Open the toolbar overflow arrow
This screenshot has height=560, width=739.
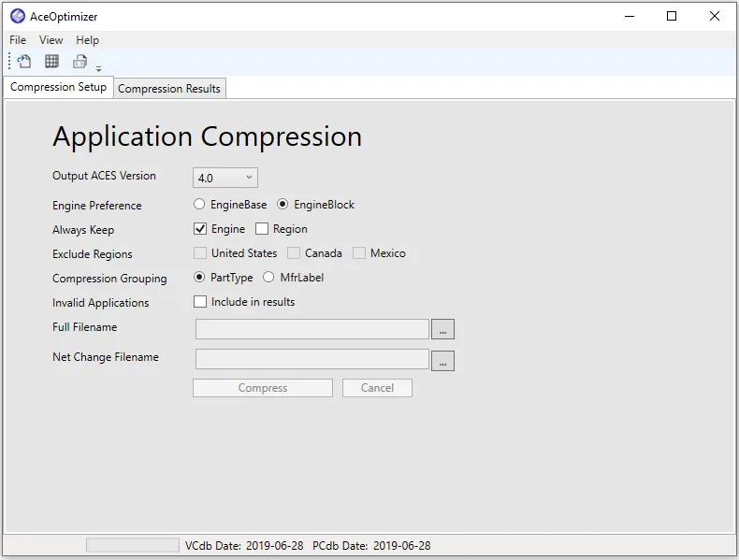click(x=98, y=69)
